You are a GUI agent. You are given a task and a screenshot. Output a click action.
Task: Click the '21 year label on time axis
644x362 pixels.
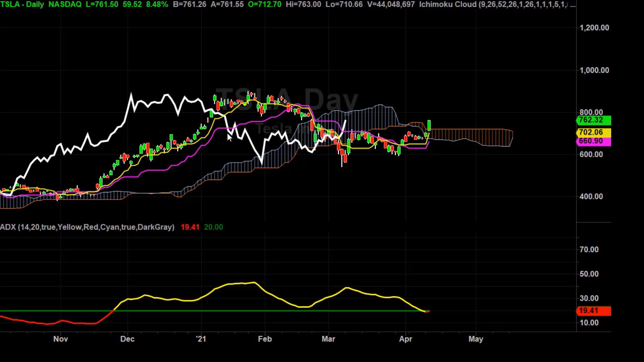point(201,339)
